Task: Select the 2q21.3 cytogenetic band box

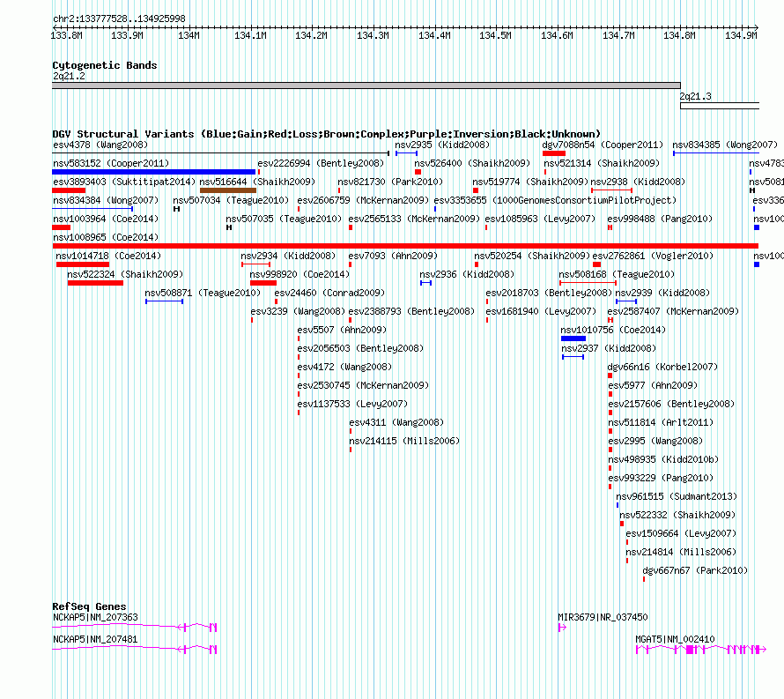Action: tap(720, 106)
